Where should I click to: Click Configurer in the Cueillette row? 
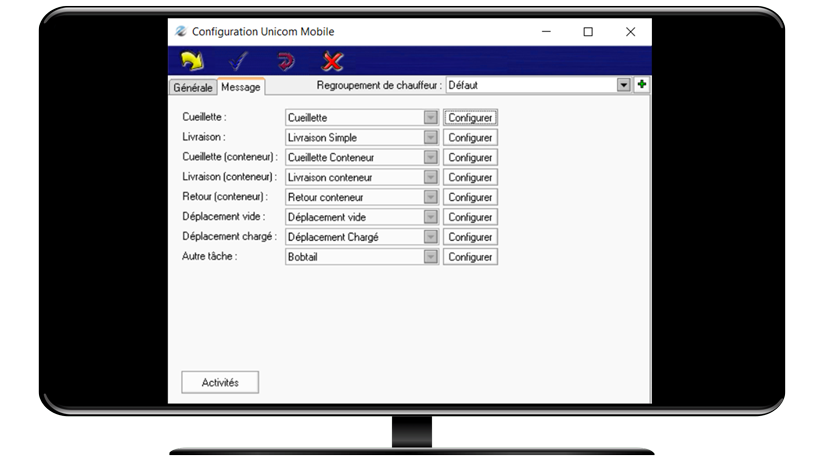470,118
